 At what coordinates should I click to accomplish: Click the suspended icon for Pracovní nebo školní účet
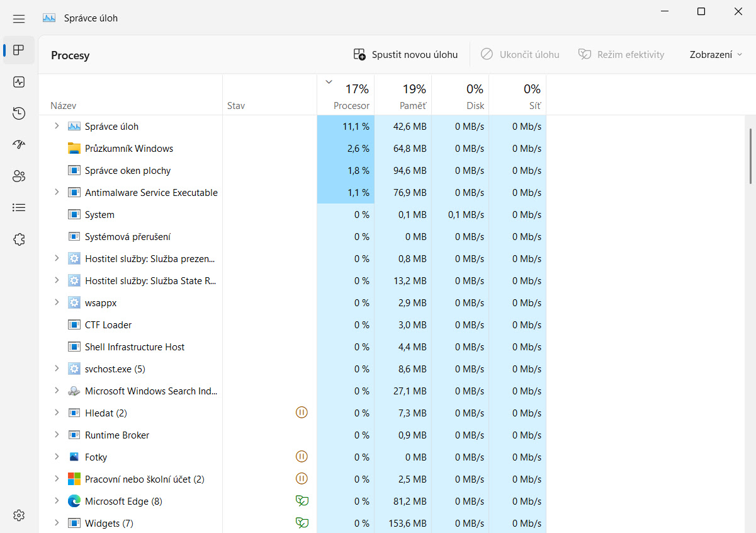[302, 479]
